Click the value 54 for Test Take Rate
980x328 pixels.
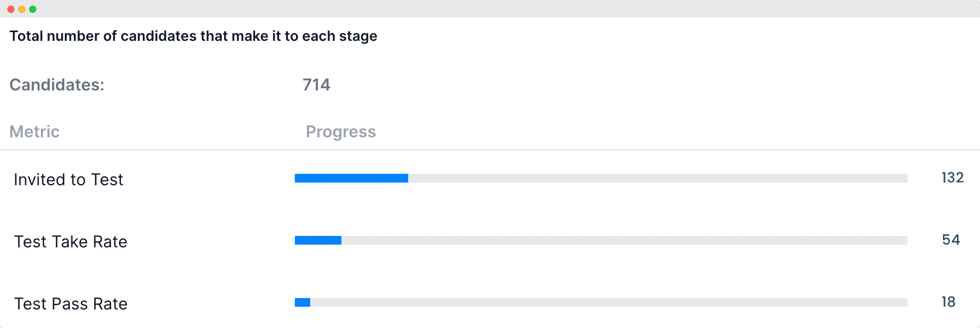click(951, 240)
